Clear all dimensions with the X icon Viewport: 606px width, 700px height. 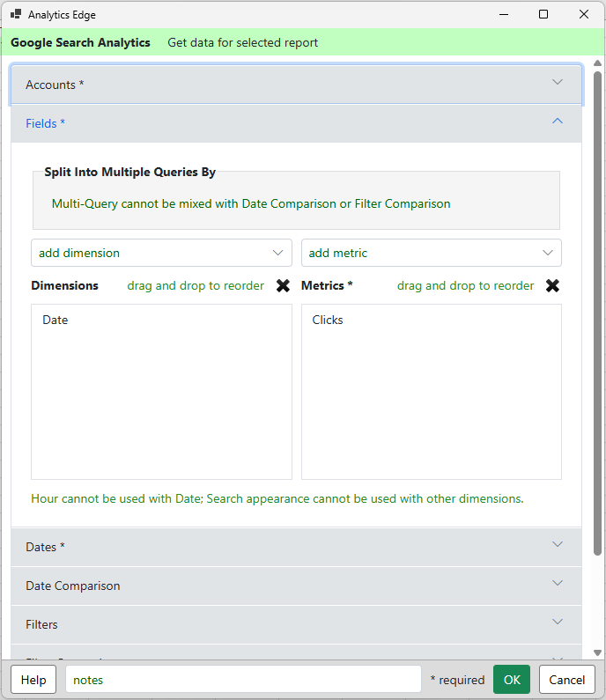tap(283, 285)
